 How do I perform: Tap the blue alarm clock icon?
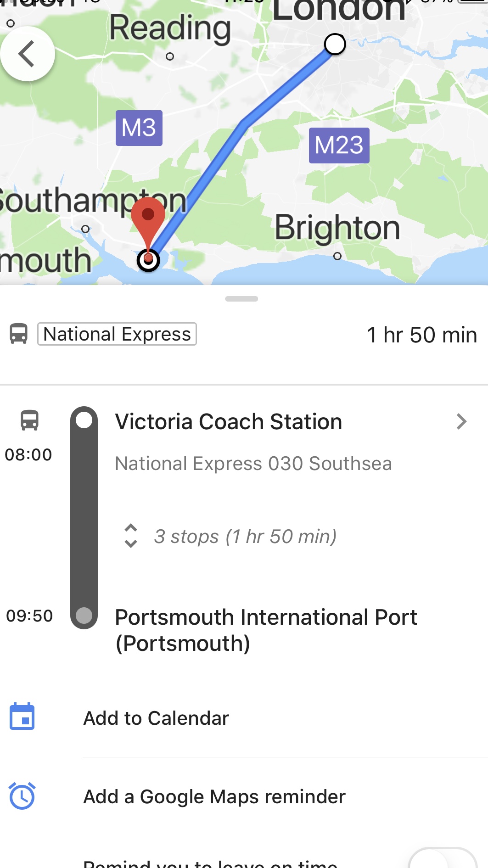(22, 795)
